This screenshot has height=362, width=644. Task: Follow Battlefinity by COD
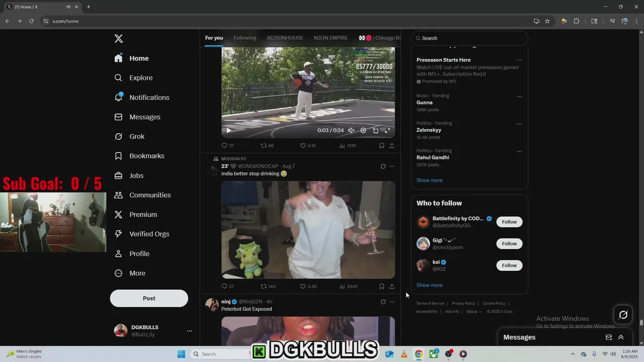point(509,222)
